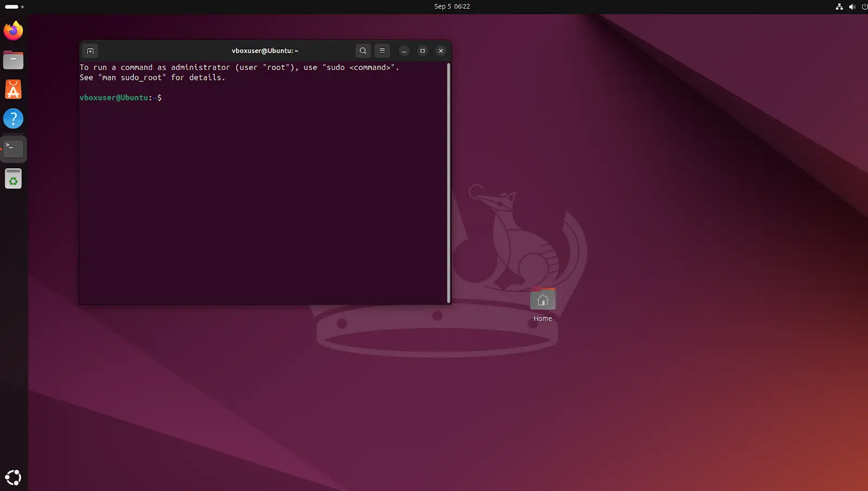Open the Trash from the dock
The image size is (868, 491).
click(x=13, y=178)
